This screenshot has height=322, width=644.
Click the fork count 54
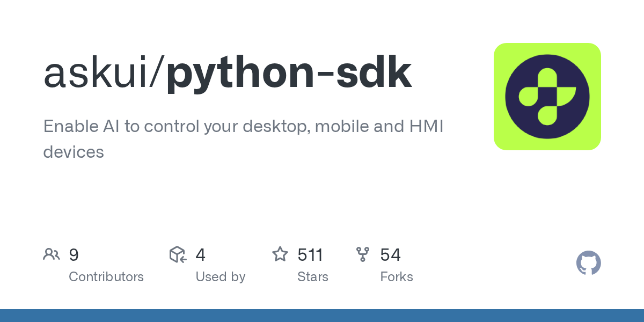coord(390,254)
